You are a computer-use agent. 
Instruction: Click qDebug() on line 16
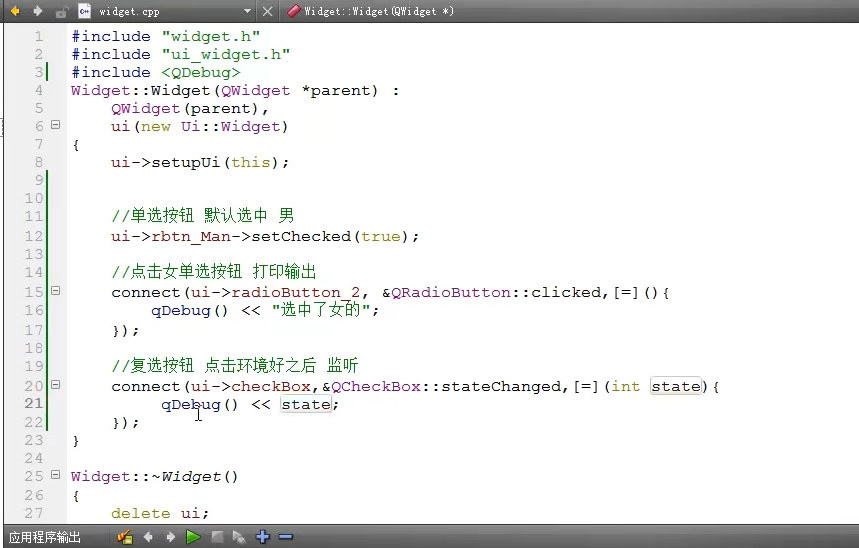pos(190,310)
